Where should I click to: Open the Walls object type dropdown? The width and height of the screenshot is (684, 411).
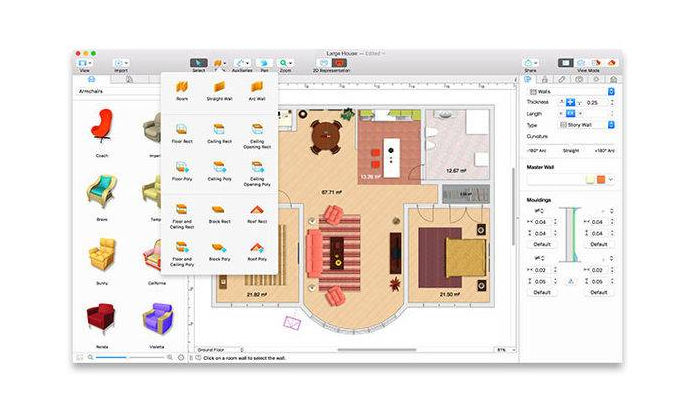[571, 92]
